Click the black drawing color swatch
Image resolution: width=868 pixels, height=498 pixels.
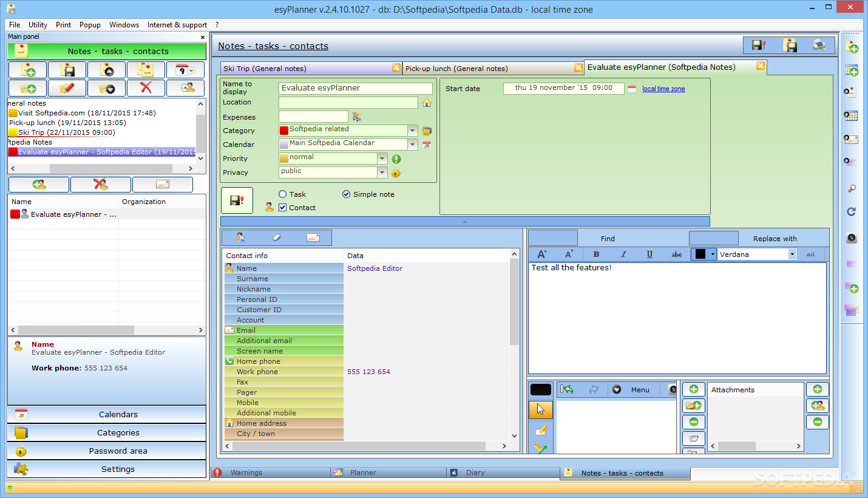click(541, 390)
